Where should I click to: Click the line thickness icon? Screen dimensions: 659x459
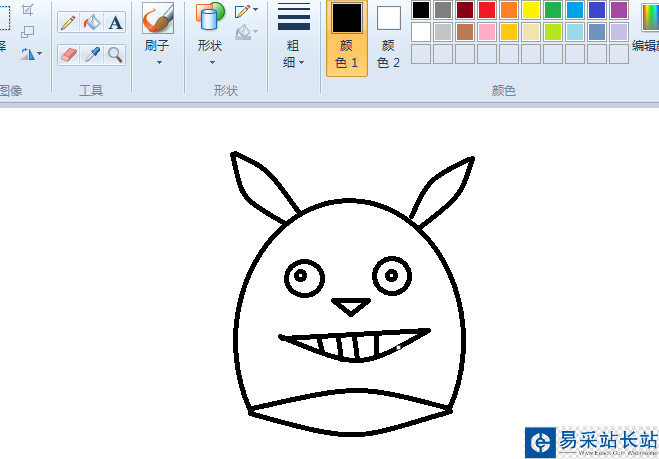coord(294,17)
